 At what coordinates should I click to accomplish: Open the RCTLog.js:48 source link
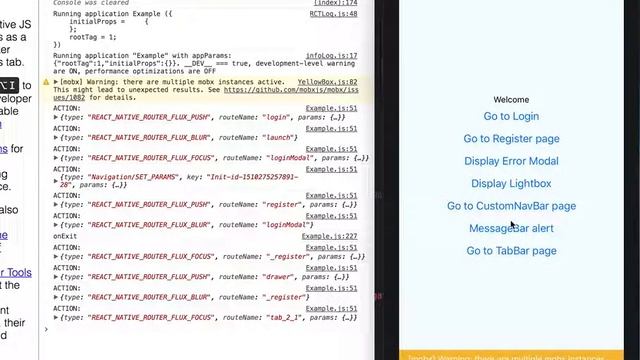[333, 14]
